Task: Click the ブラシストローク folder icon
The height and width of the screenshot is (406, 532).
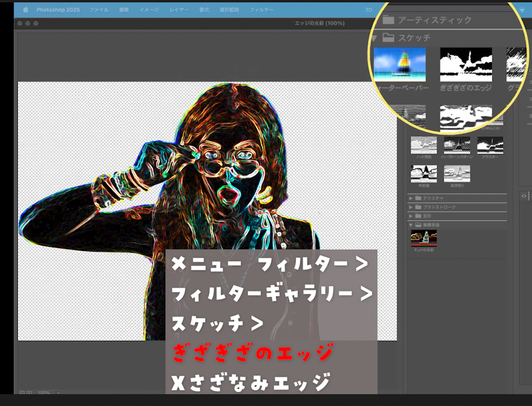Action: click(x=418, y=207)
